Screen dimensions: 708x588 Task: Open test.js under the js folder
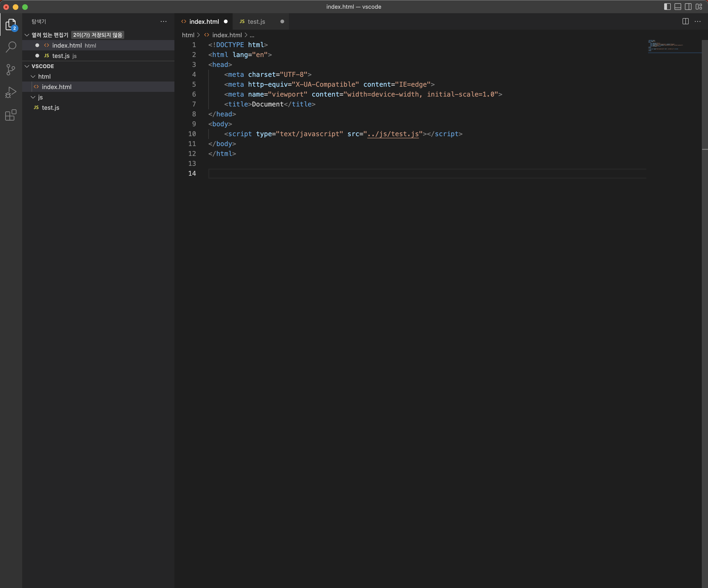point(50,107)
